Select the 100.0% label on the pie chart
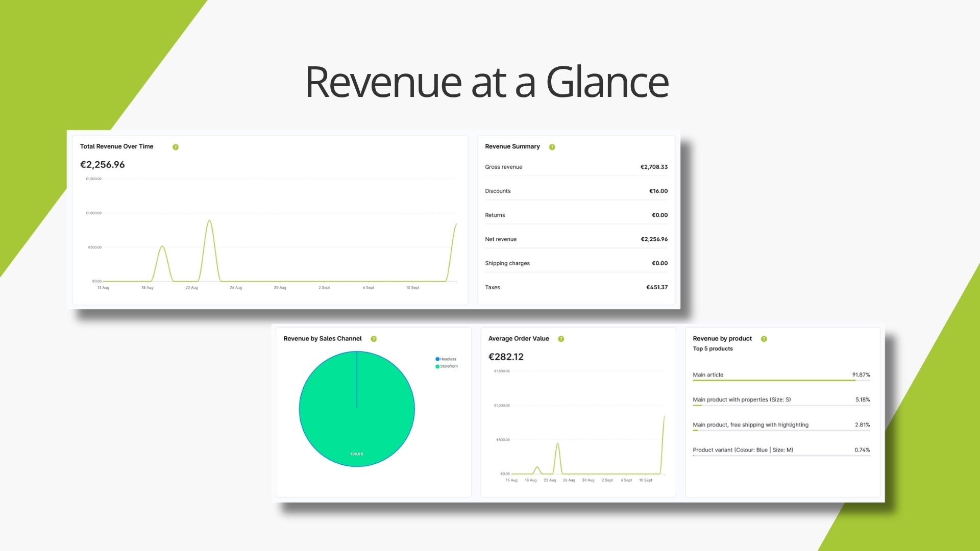This screenshot has width=980, height=551. coord(357,454)
